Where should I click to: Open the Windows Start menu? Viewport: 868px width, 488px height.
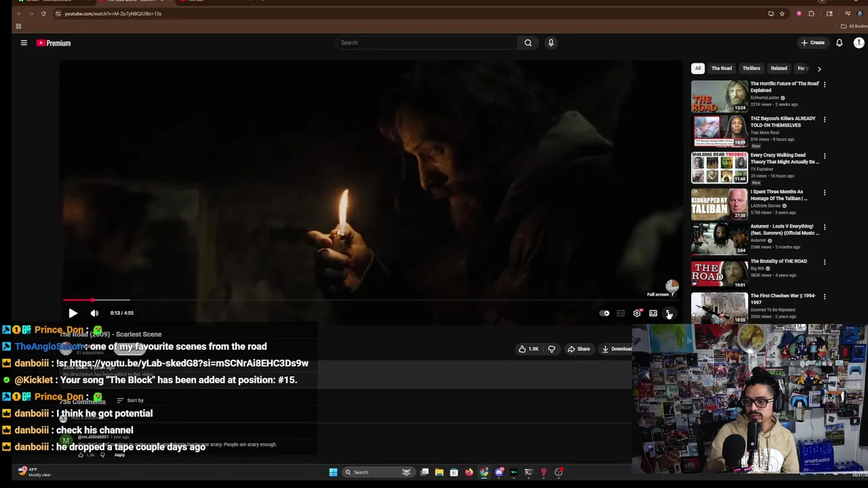click(333, 472)
